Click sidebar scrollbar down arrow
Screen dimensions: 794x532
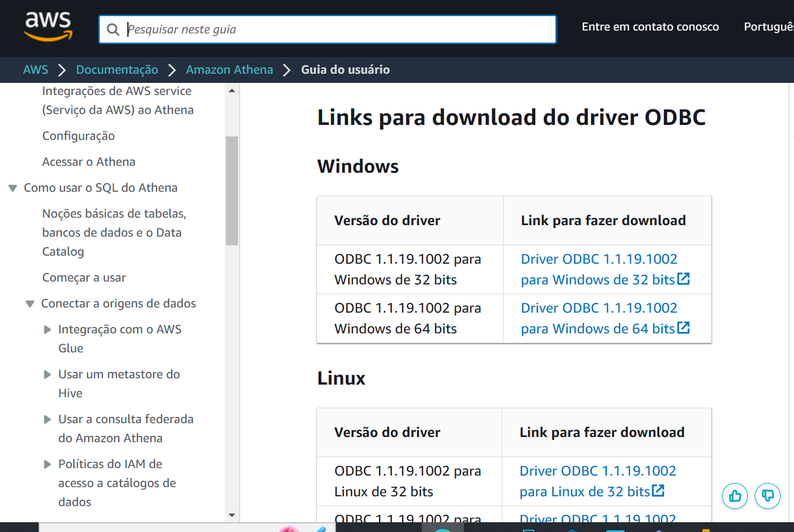[x=232, y=515]
